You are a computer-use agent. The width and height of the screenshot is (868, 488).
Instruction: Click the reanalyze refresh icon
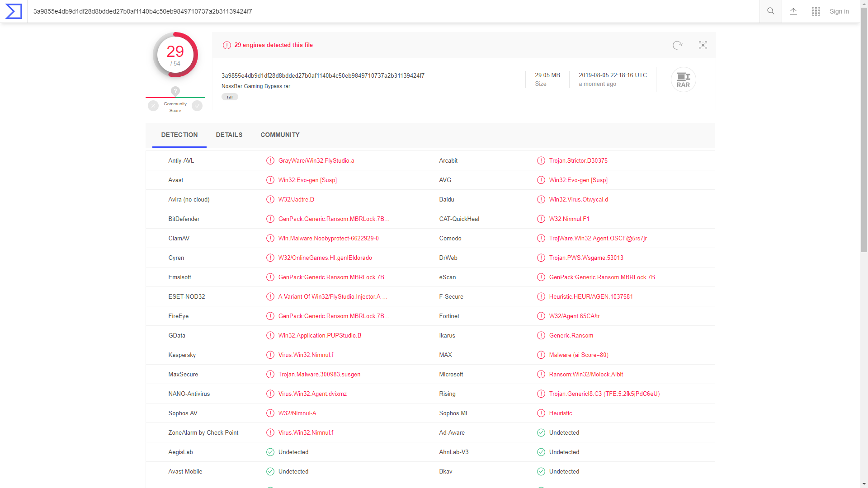[x=677, y=45]
